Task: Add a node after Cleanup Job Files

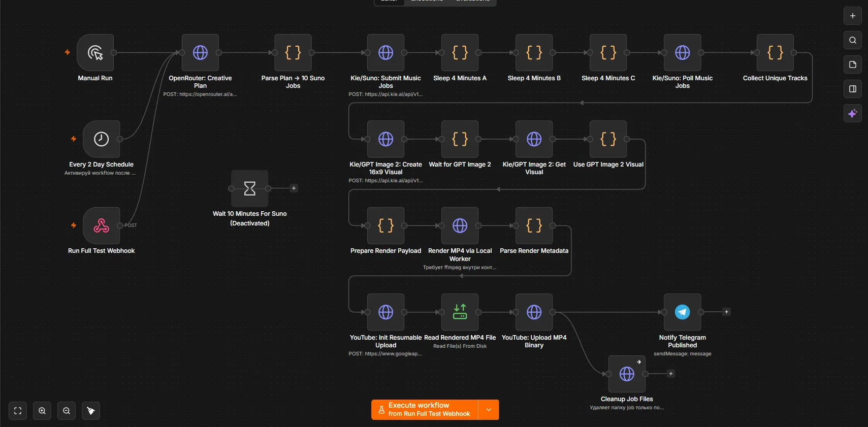Action: pyautogui.click(x=671, y=374)
